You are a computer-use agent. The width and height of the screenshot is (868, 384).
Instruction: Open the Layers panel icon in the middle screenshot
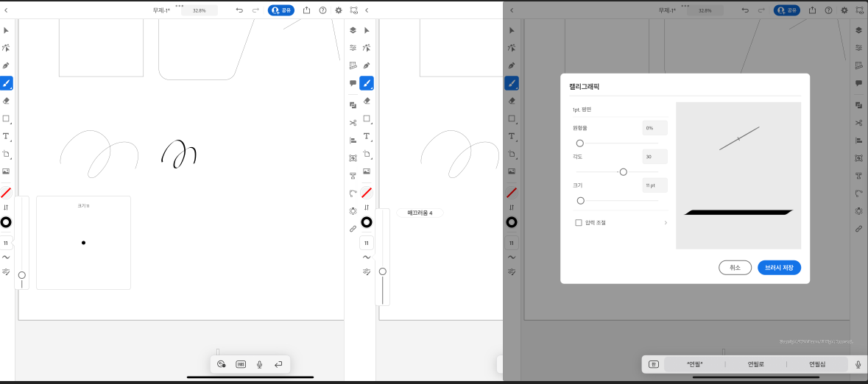(x=353, y=30)
